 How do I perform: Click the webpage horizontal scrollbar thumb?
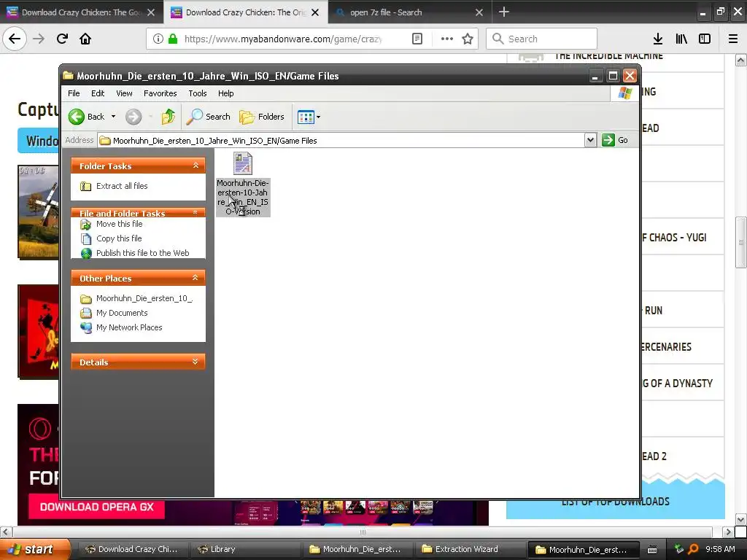click(363, 532)
